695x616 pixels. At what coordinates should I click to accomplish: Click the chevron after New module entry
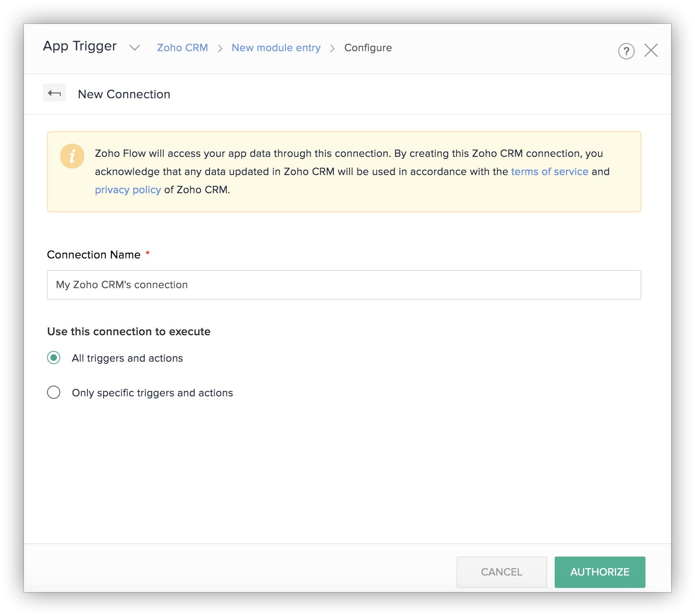332,49
